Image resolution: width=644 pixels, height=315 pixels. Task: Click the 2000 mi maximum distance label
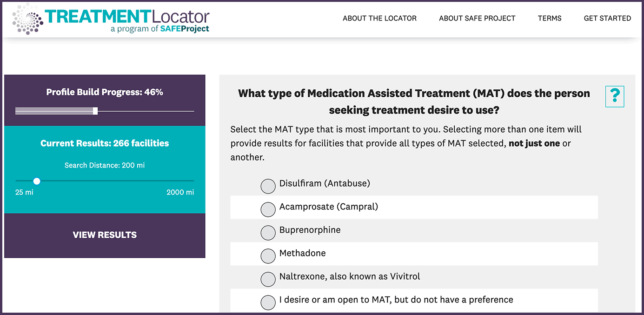coord(180,193)
